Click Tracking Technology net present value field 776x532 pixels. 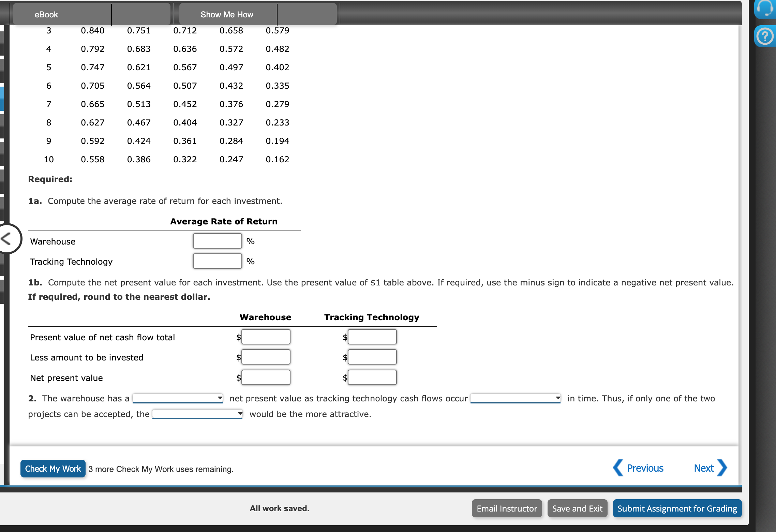coord(372,378)
